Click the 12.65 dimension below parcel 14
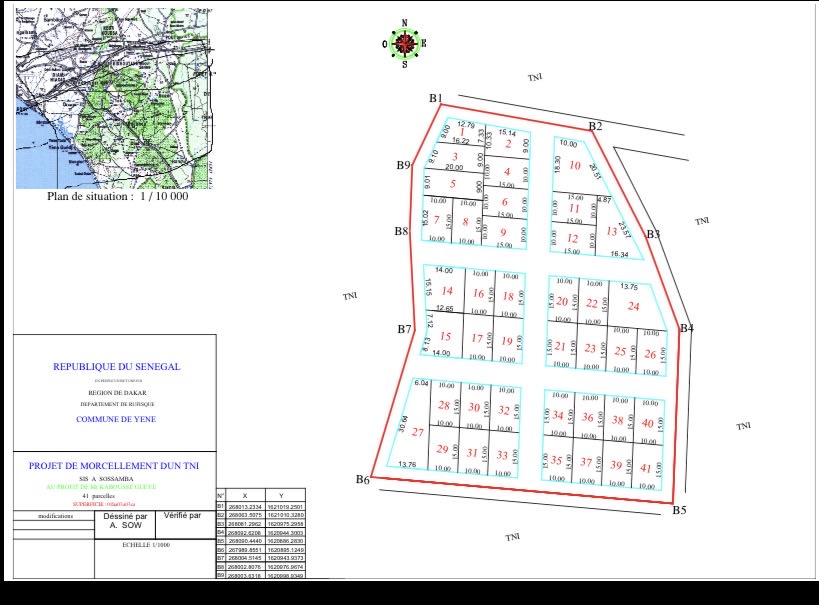 444,308
